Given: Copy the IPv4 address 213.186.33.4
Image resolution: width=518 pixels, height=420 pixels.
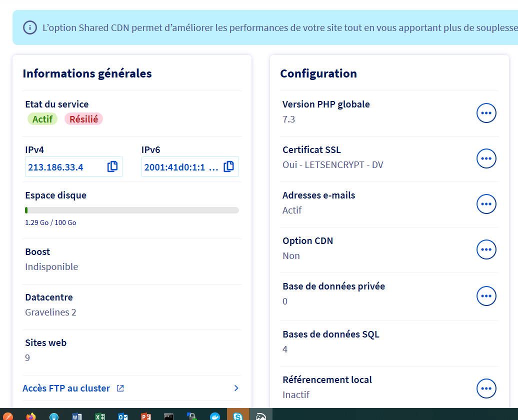Looking at the screenshot, I should [x=112, y=167].
